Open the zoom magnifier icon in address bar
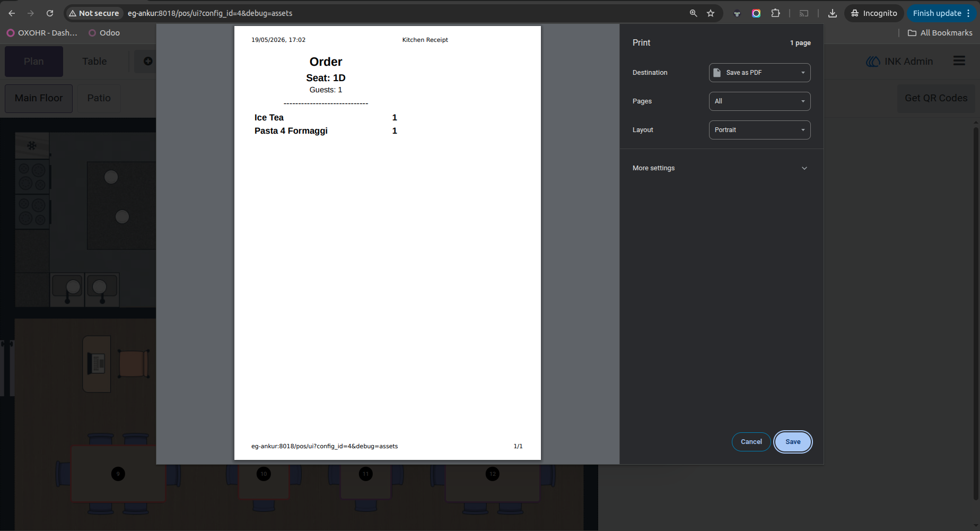This screenshot has width=980, height=531. point(693,13)
